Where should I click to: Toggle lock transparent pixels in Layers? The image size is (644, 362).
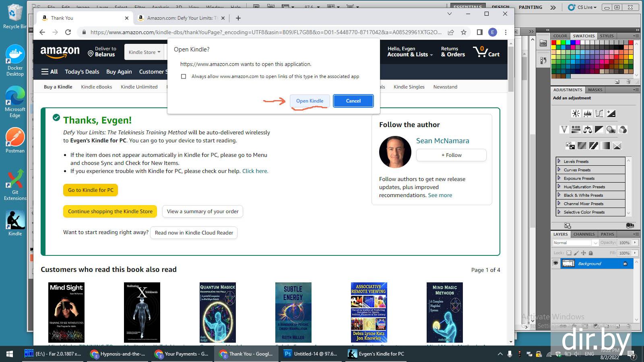coord(569,253)
